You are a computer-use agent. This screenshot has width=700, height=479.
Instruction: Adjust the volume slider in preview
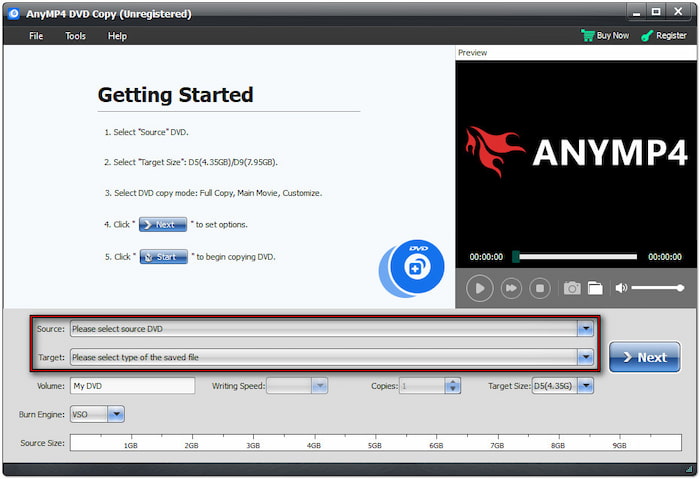click(658, 288)
